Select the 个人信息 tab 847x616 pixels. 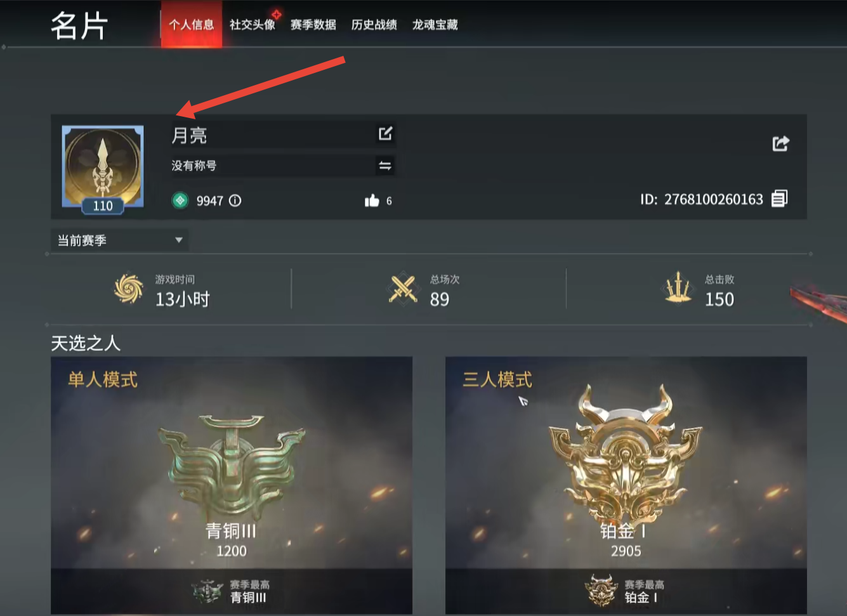coord(192,25)
